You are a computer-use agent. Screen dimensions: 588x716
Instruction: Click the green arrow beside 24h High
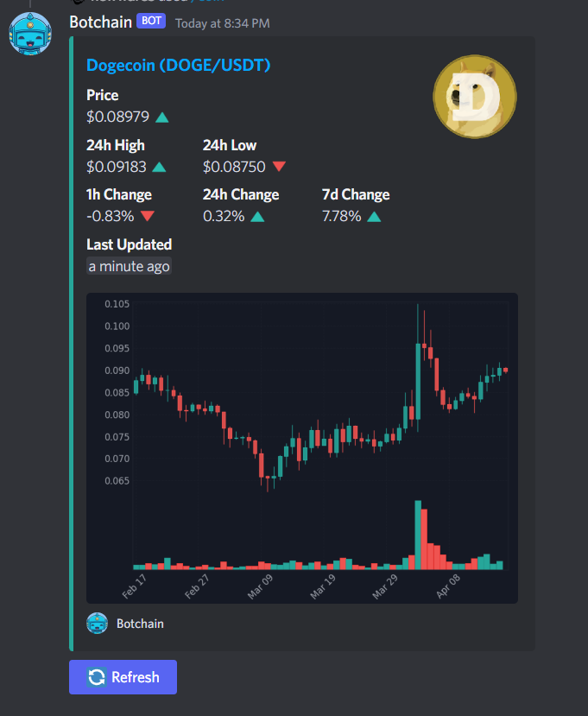click(x=159, y=167)
